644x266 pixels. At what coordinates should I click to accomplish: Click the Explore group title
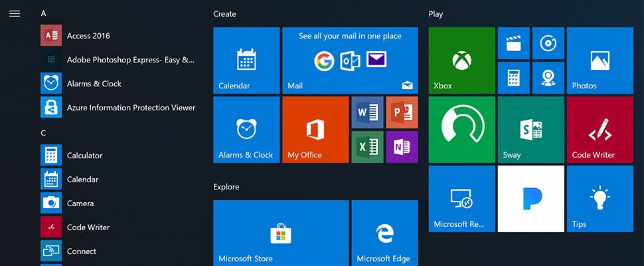(226, 187)
